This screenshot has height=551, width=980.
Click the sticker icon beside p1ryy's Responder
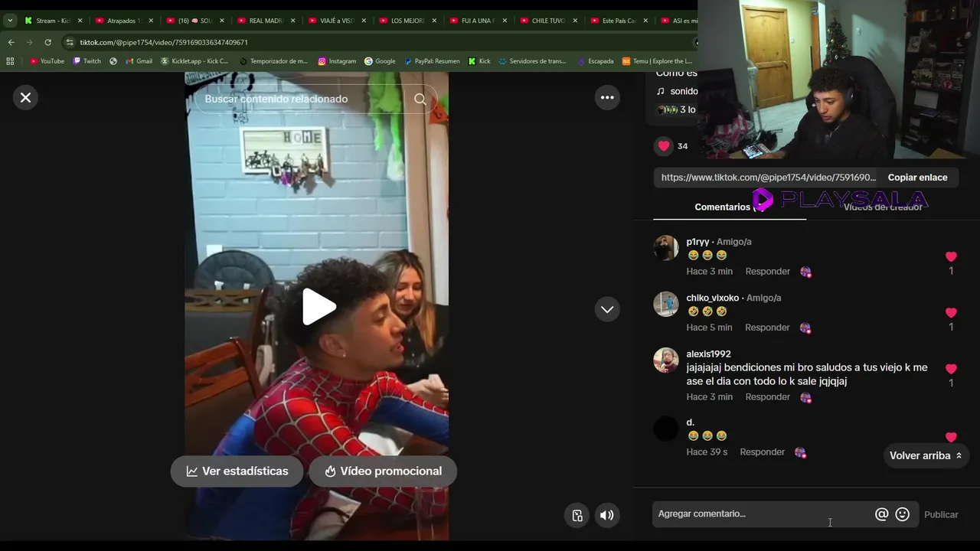805,272
